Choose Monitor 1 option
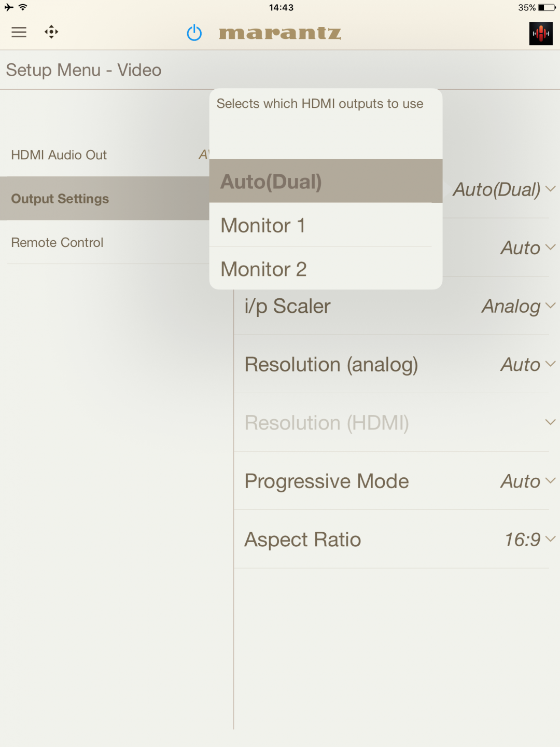560x747 pixels. (326, 225)
